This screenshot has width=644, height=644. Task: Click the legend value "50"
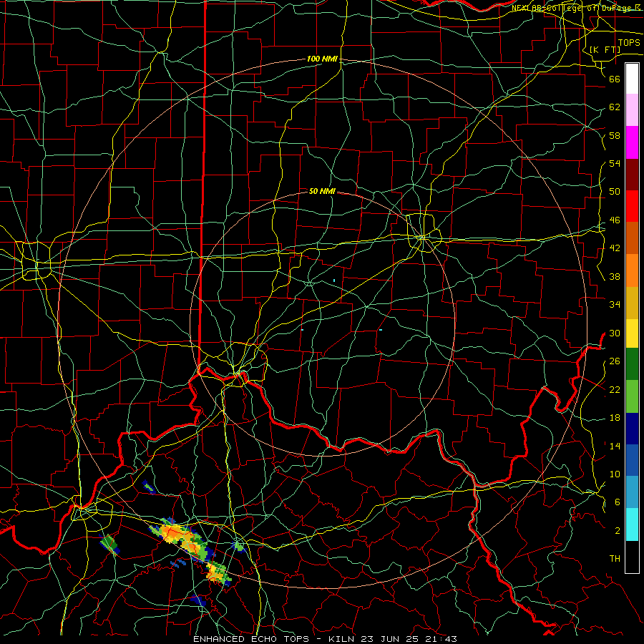615,192
